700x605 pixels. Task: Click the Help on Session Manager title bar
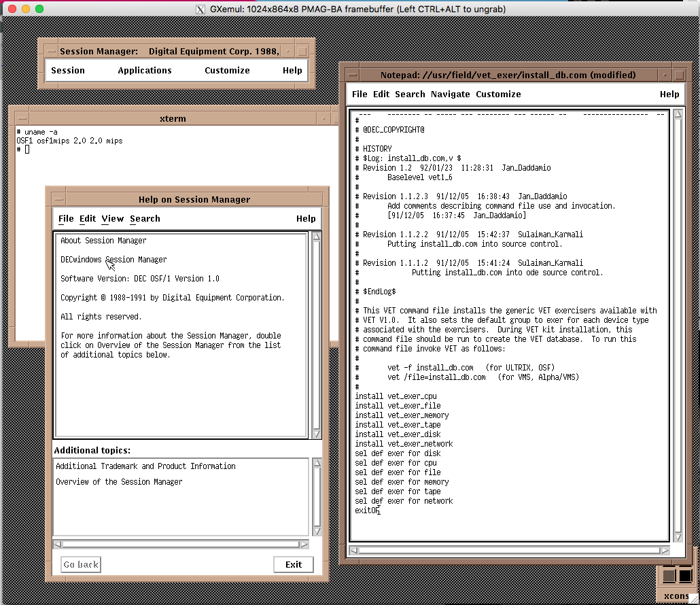194,200
